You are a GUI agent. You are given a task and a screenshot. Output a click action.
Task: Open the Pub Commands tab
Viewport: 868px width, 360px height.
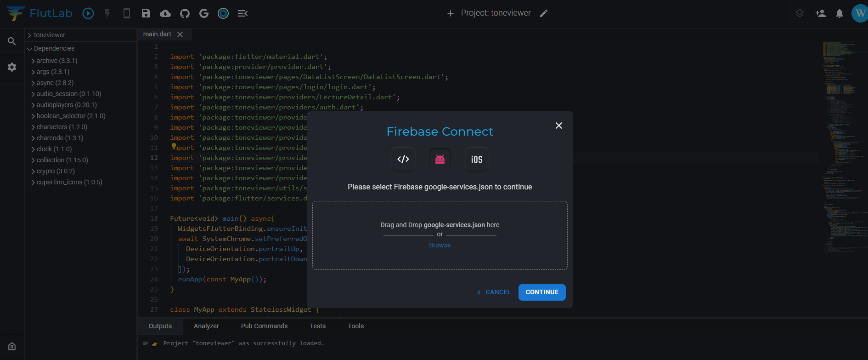tap(265, 326)
